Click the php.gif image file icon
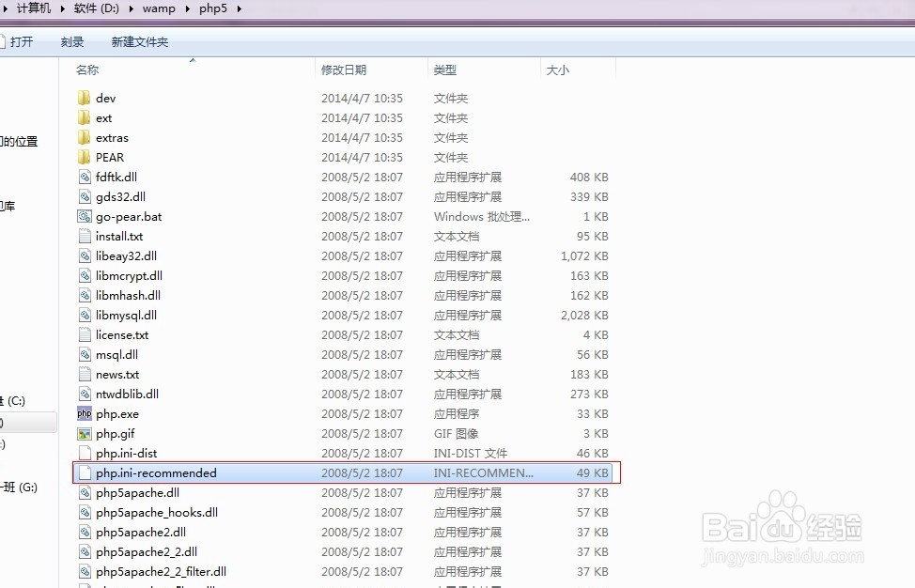The height and width of the screenshot is (588, 915). coord(84,433)
